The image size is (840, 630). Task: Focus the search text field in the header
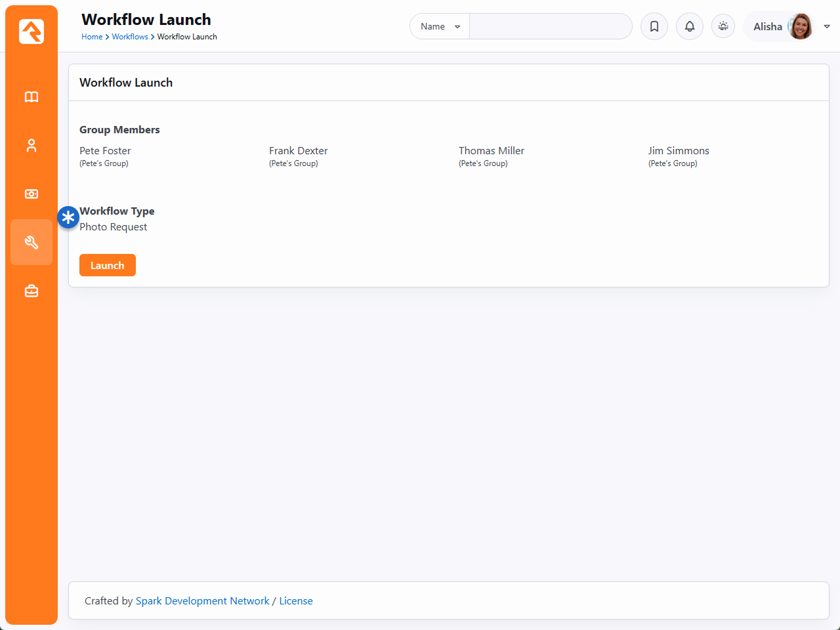550,26
